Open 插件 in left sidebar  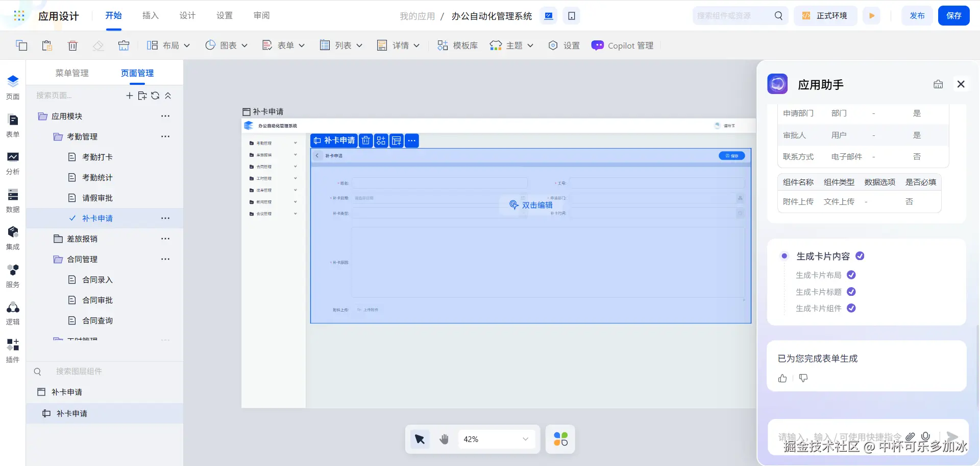click(13, 351)
